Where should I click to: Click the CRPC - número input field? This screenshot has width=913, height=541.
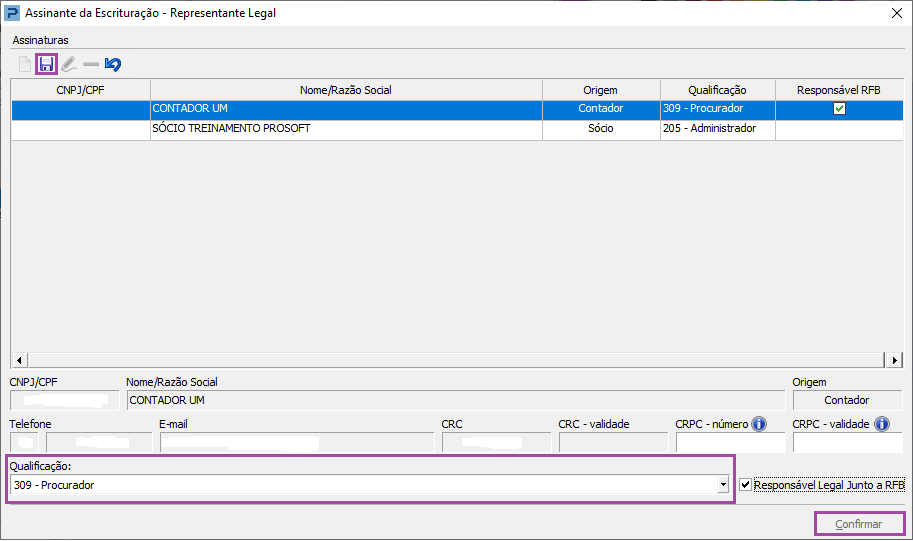[730, 442]
